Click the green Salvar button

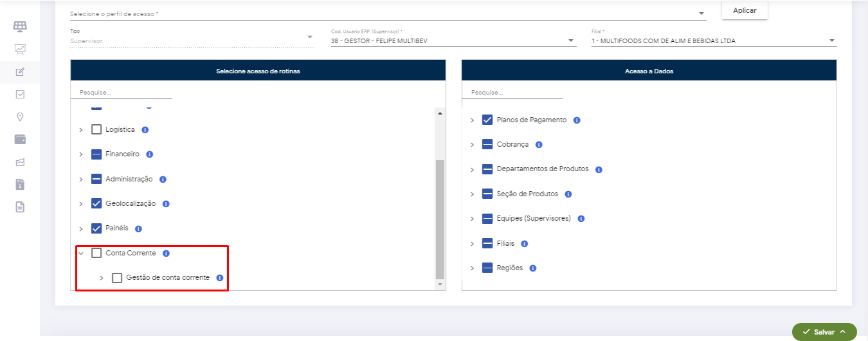[824, 332]
